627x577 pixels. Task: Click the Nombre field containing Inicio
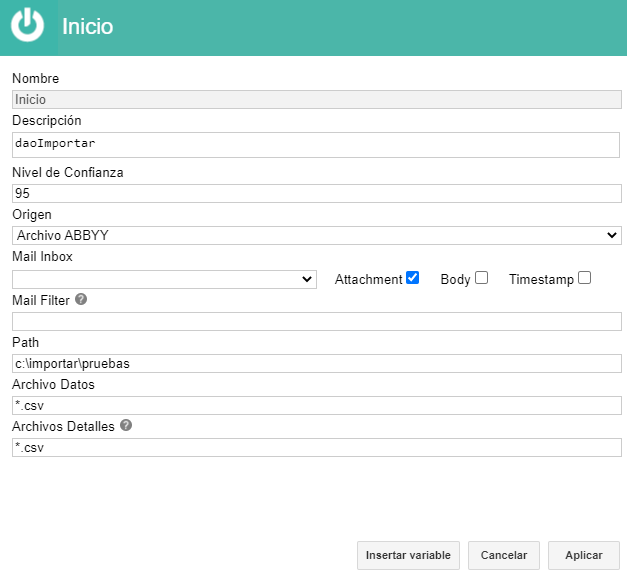(317, 100)
